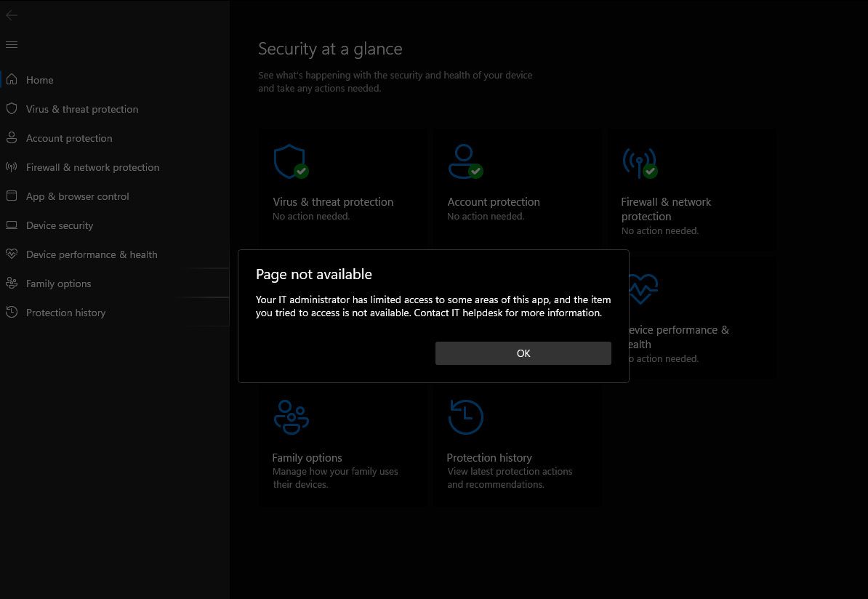Click the Virus & threat protection shield sidebar icon
Viewport: 868px width, 599px height.
(12, 108)
